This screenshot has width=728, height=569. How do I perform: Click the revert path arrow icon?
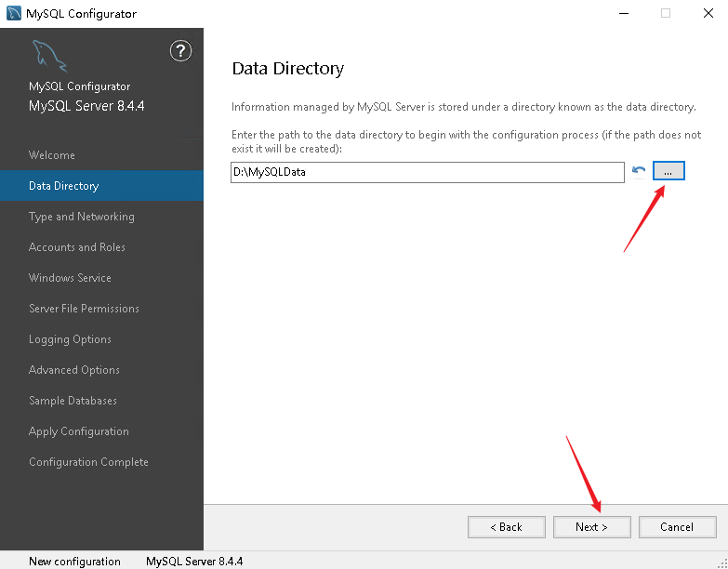[x=639, y=171]
